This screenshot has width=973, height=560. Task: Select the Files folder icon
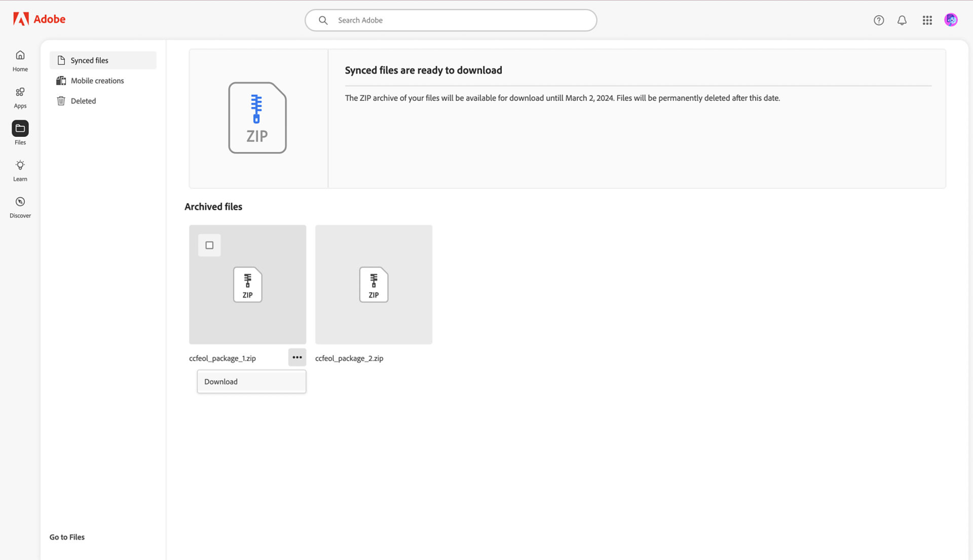[20, 129]
